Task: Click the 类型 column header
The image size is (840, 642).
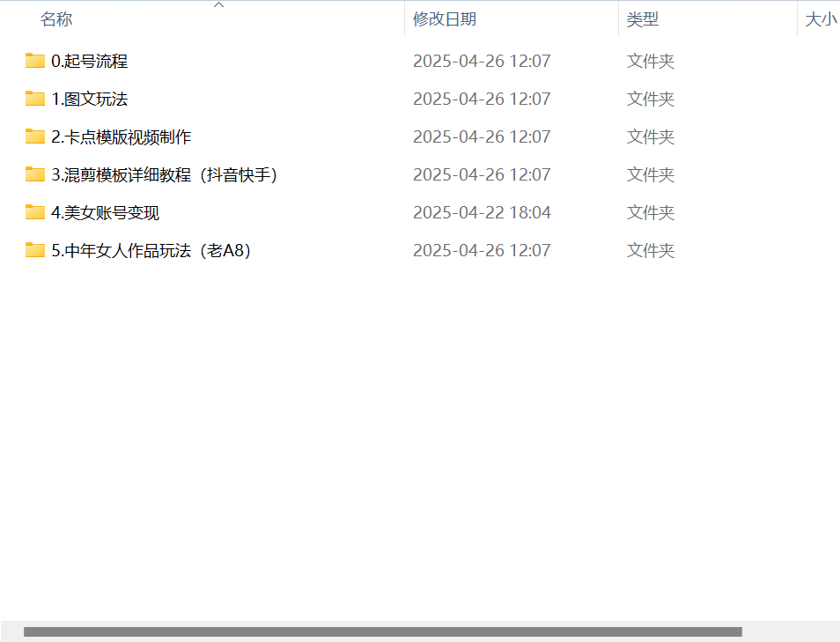Action: click(x=643, y=18)
